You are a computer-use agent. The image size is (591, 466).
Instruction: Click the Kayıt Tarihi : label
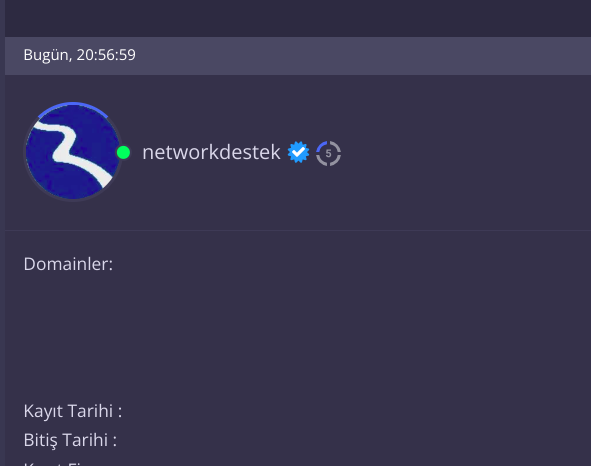point(73,411)
